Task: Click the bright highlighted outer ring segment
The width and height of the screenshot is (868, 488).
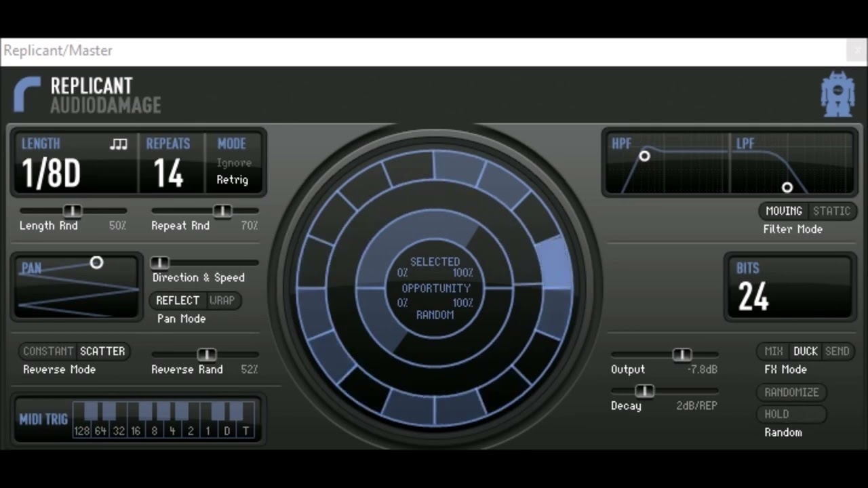Action: (x=556, y=262)
